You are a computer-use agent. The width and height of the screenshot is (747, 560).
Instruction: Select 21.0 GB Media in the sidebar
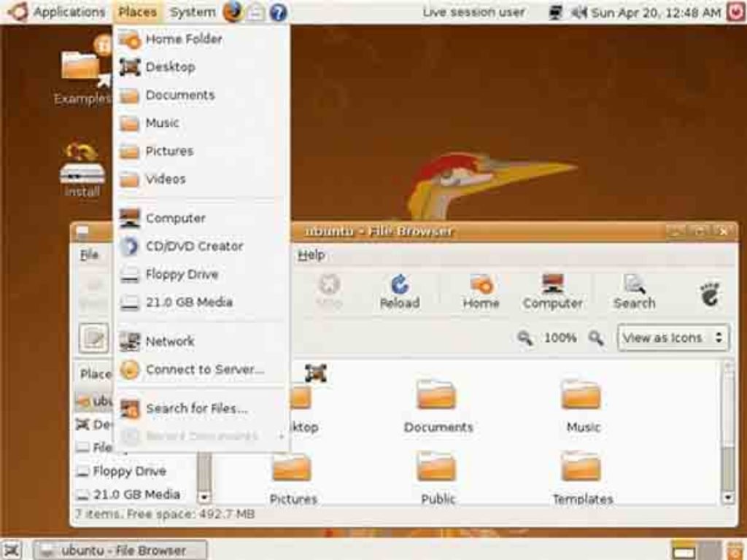click(136, 494)
